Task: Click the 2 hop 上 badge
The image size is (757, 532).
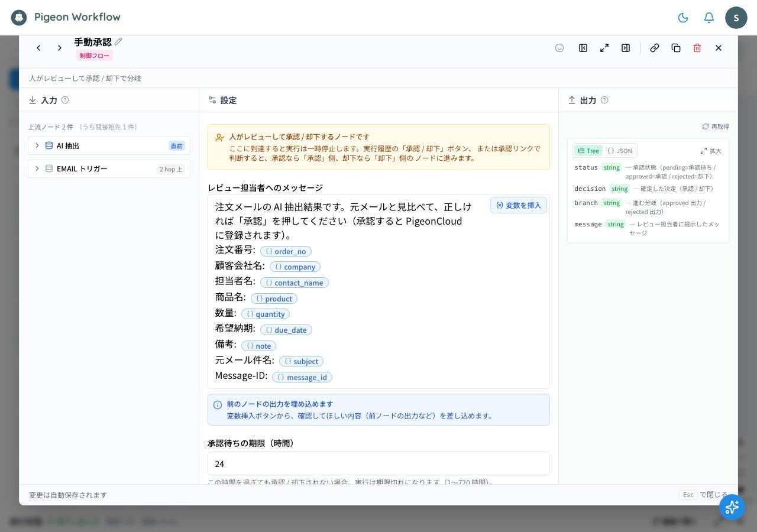Action: (x=171, y=169)
